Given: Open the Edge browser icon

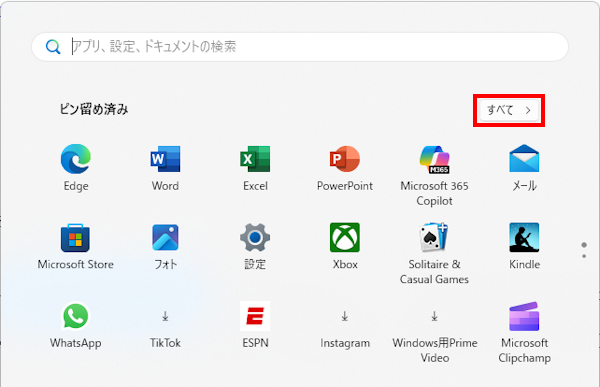Looking at the screenshot, I should [76, 159].
